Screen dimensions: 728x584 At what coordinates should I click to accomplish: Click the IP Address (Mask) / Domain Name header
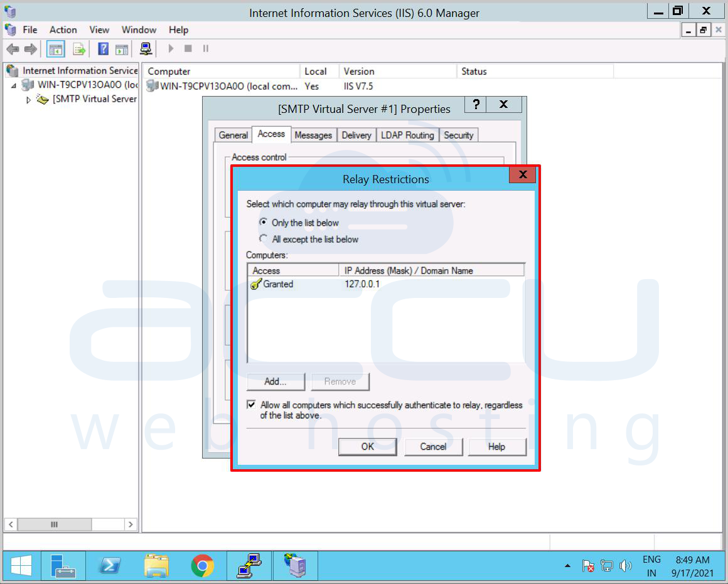[x=432, y=270]
